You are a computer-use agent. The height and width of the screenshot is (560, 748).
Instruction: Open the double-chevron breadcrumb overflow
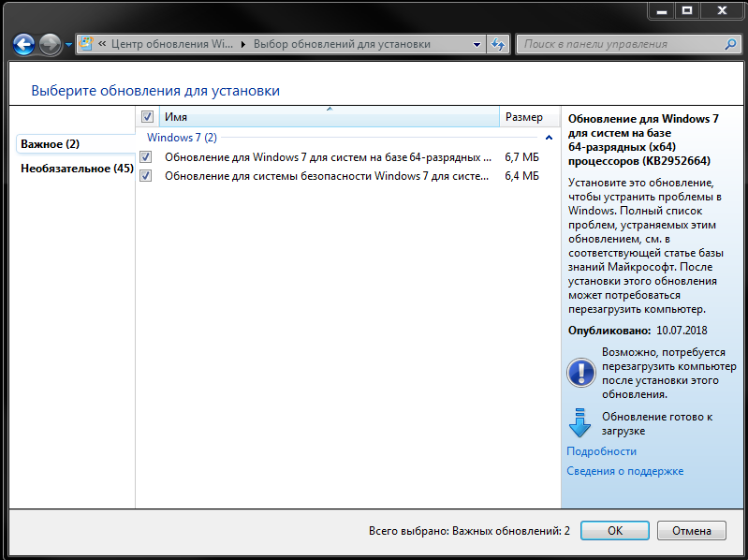coord(102,44)
